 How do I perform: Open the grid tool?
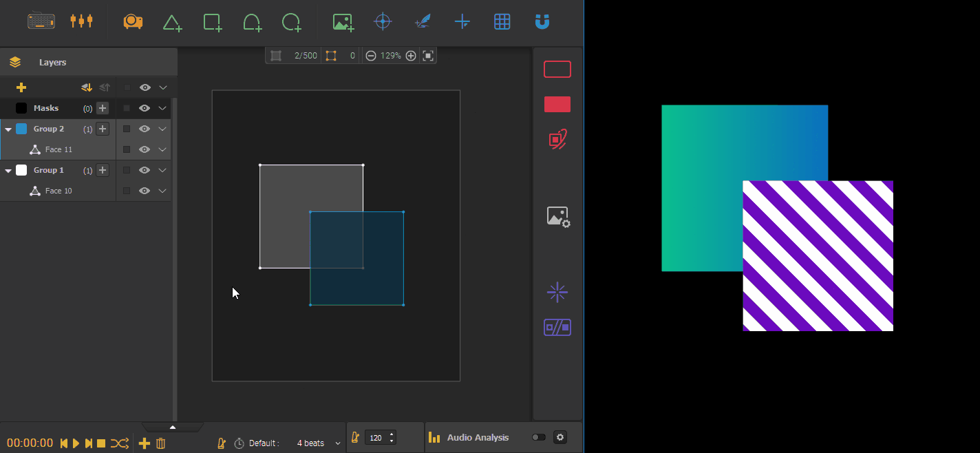[502, 21]
